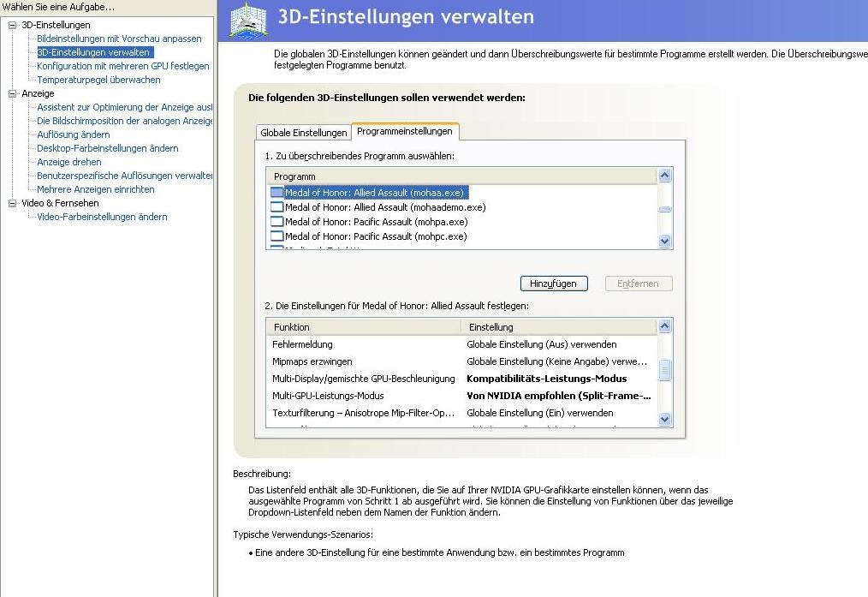This screenshot has height=597, width=868.
Task: Change the Kompatibilitäts-Leistungs-Modus setting value
Action: (x=546, y=379)
